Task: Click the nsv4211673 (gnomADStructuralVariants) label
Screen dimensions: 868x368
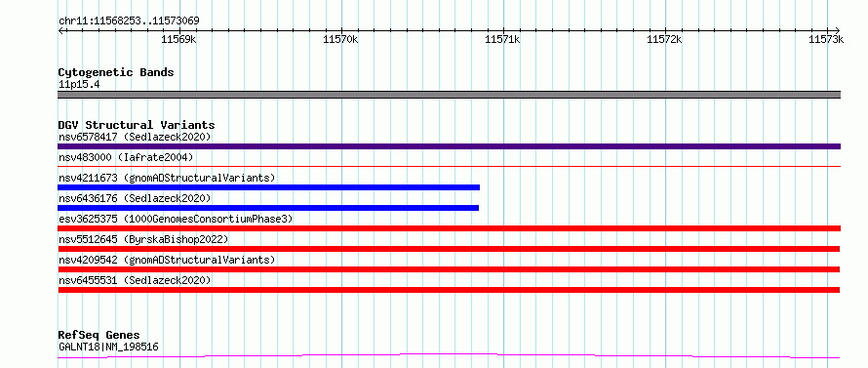Action: [x=167, y=178]
